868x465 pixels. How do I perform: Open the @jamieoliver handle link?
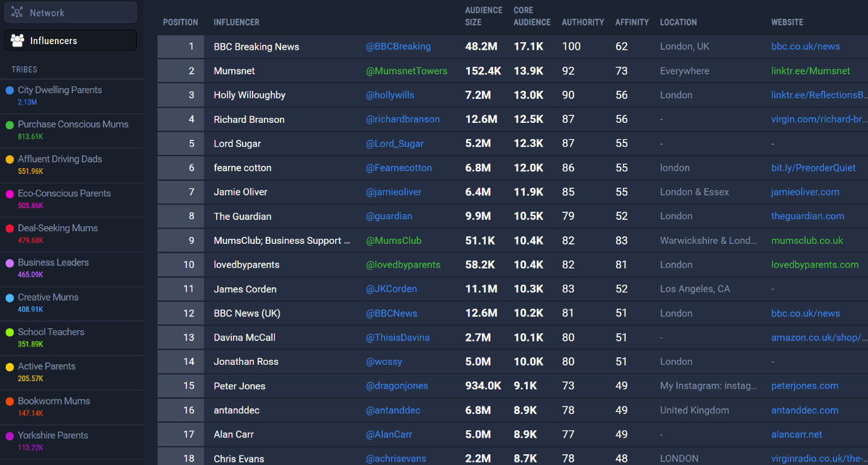click(x=394, y=192)
